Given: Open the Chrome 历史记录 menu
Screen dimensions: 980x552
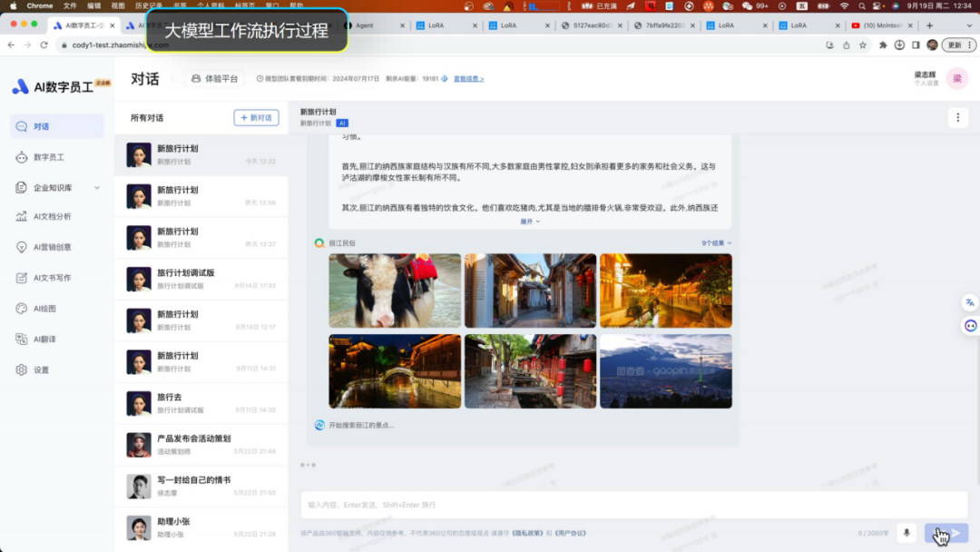Looking at the screenshot, I should 148,5.
